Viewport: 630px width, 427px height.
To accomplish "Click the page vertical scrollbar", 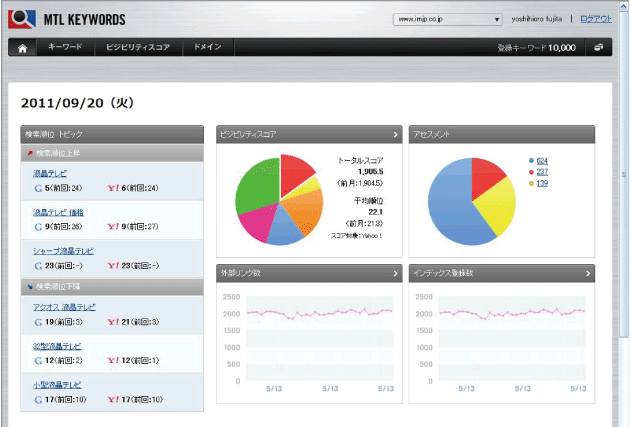I will [x=623, y=200].
